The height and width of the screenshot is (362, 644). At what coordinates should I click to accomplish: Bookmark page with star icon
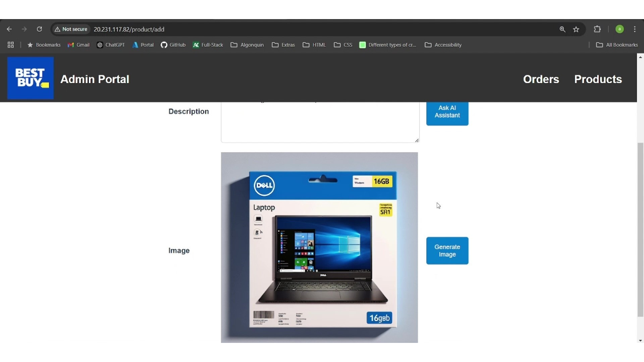click(x=576, y=29)
